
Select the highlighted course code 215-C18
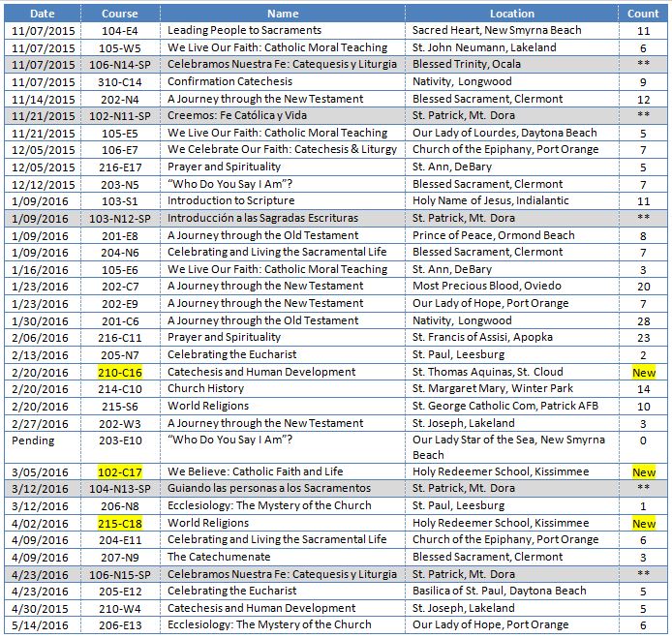click(119, 523)
